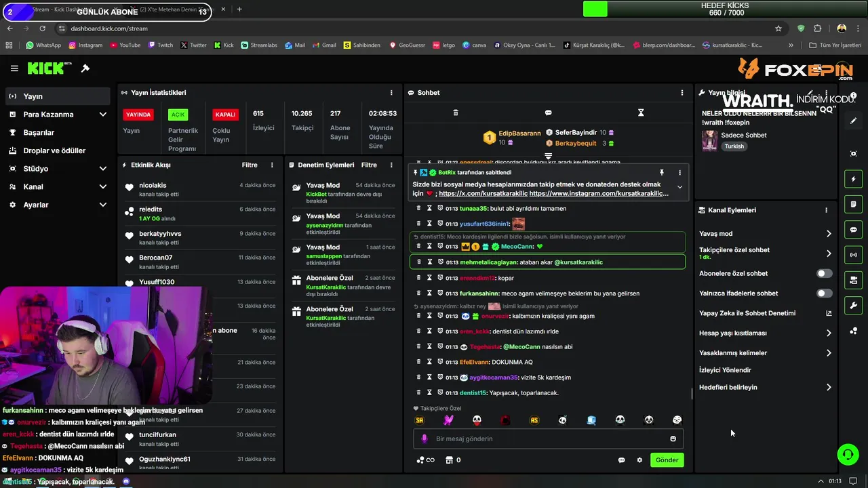Toggle the wrench icon in right toolbar

(854, 306)
